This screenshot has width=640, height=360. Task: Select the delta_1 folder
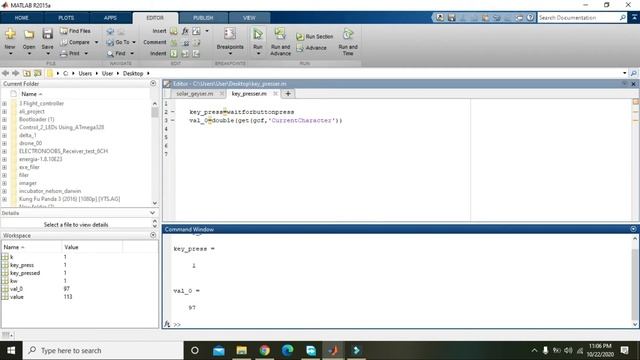point(28,136)
